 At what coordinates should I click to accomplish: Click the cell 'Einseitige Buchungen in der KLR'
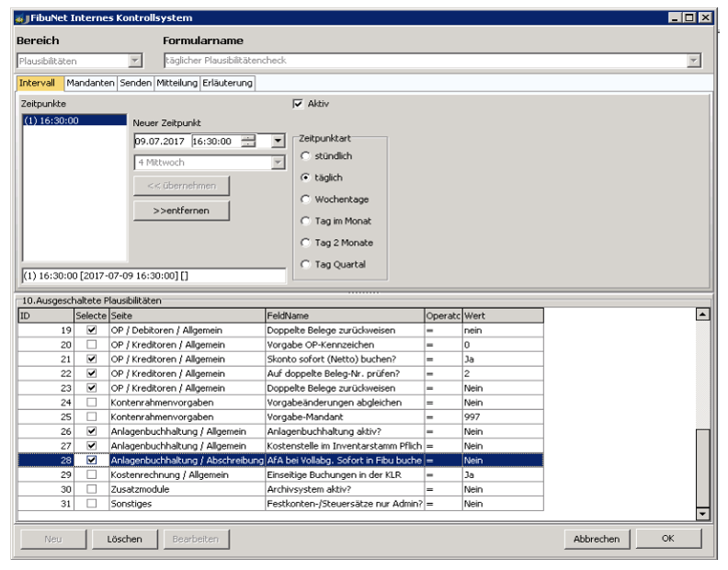click(345, 474)
